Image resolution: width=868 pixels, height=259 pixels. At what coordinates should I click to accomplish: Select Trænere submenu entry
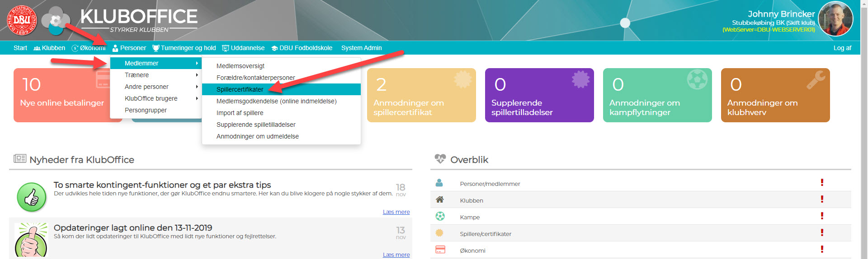[156, 75]
